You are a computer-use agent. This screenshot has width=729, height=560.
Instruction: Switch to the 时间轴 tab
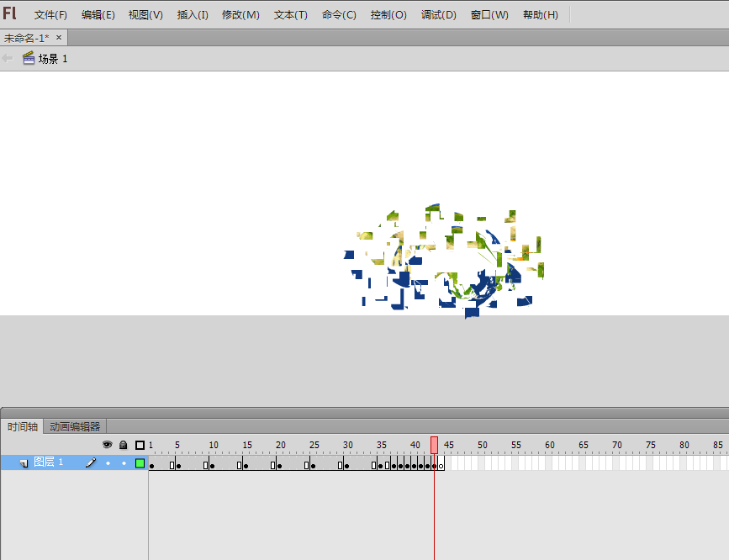pyautogui.click(x=23, y=426)
